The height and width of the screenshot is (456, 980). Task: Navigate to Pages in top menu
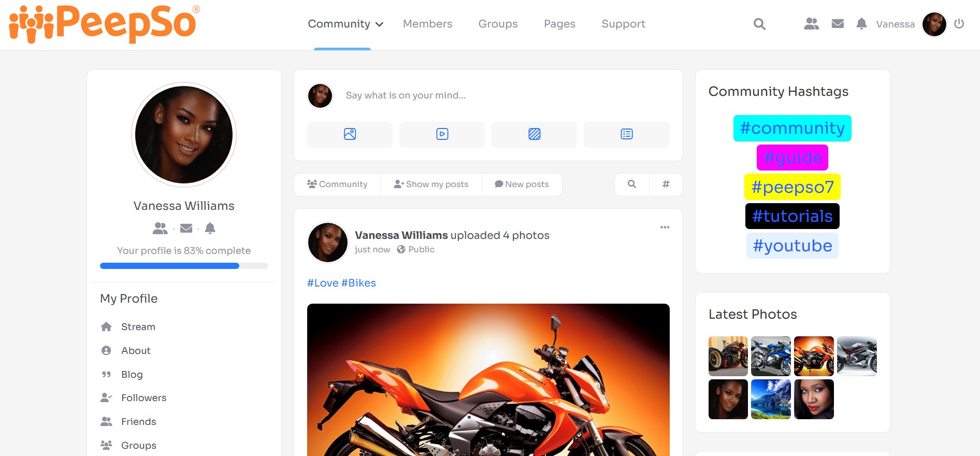point(559,24)
